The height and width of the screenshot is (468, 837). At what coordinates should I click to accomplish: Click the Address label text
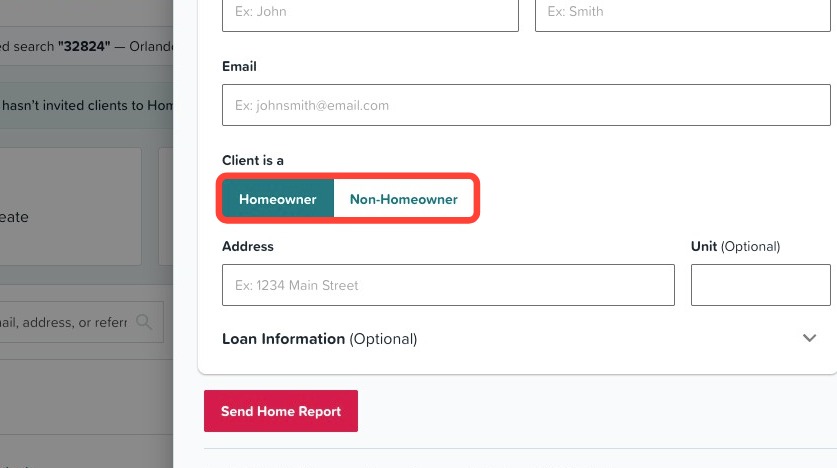(x=248, y=246)
